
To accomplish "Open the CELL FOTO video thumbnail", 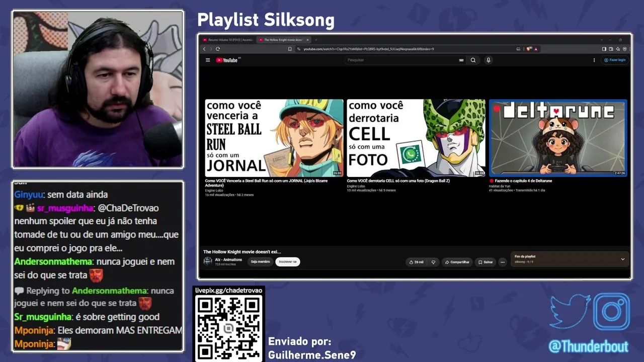I will (x=416, y=138).
